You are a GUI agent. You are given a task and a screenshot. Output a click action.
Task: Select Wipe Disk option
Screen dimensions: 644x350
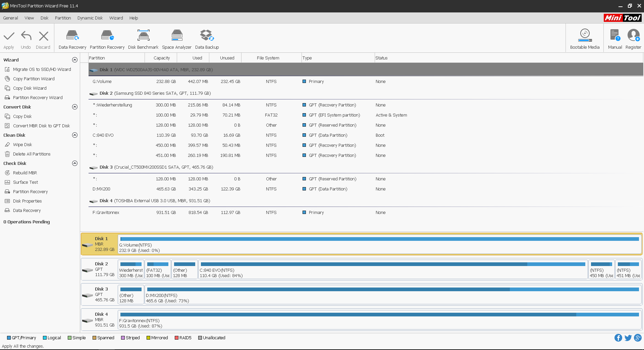(x=22, y=145)
